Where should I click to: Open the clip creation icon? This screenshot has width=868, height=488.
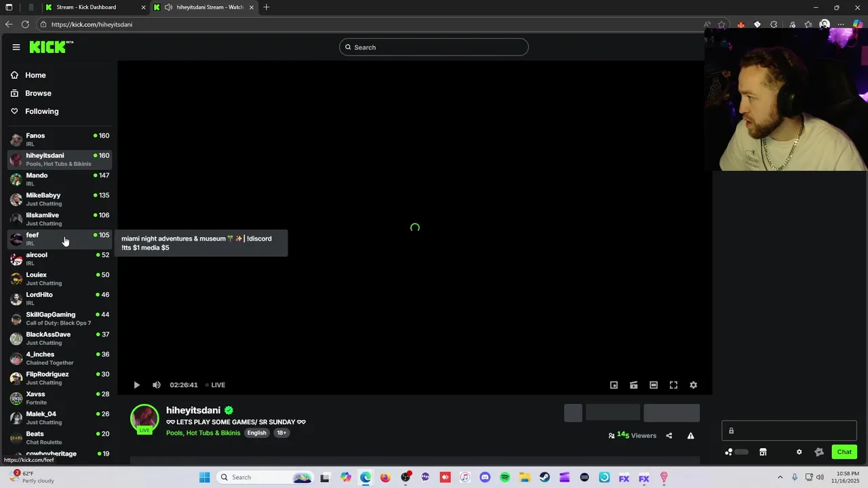point(633,385)
